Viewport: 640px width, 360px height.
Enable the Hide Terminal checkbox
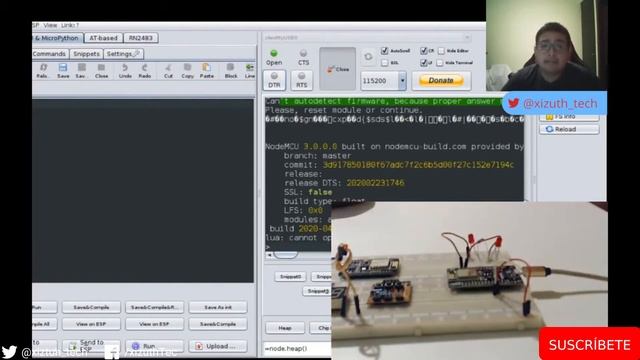pyautogui.click(x=440, y=63)
